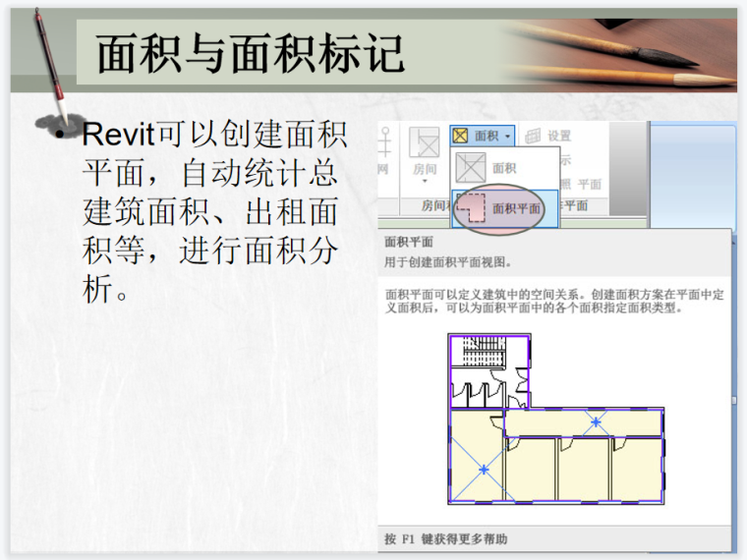This screenshot has height=560, width=747.
Task: Choose the 面积平面 menu entry
Action: pos(516,208)
